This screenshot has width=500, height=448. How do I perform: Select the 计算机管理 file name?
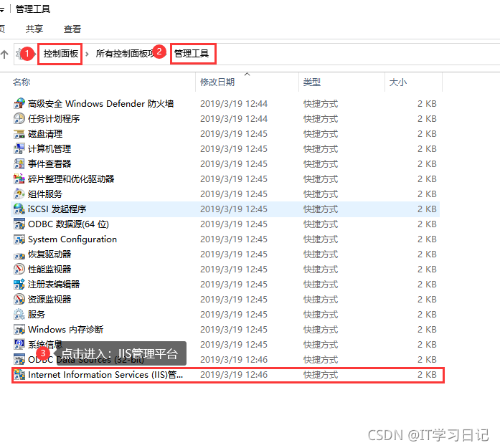(49, 149)
